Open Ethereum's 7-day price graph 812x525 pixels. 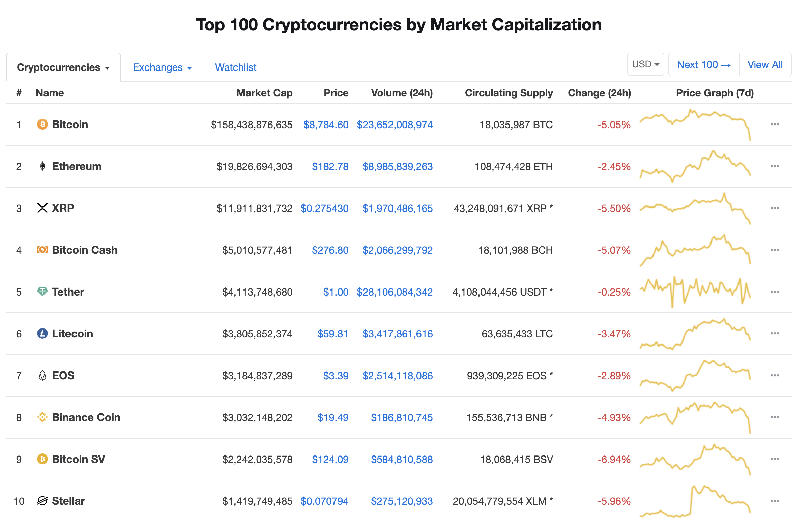[695, 166]
